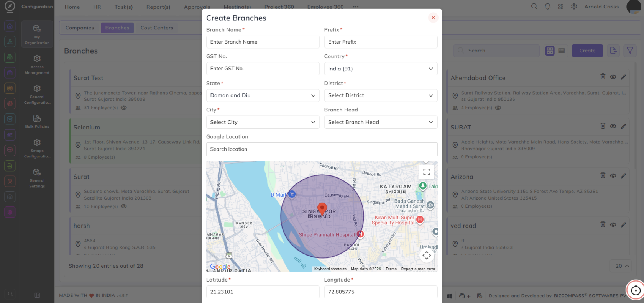Image resolution: width=644 pixels, height=303 pixels.
Task: Open the Country dropdown showing India (91)
Action: pyautogui.click(x=381, y=69)
